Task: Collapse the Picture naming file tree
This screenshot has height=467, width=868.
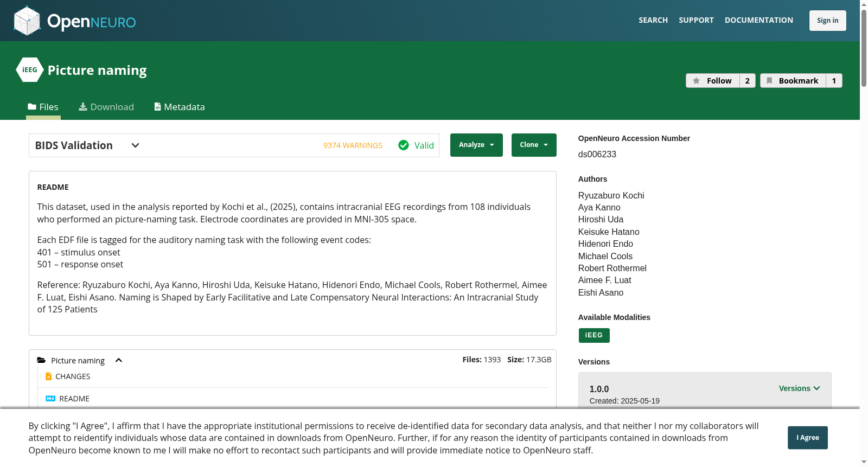Action: (119, 361)
